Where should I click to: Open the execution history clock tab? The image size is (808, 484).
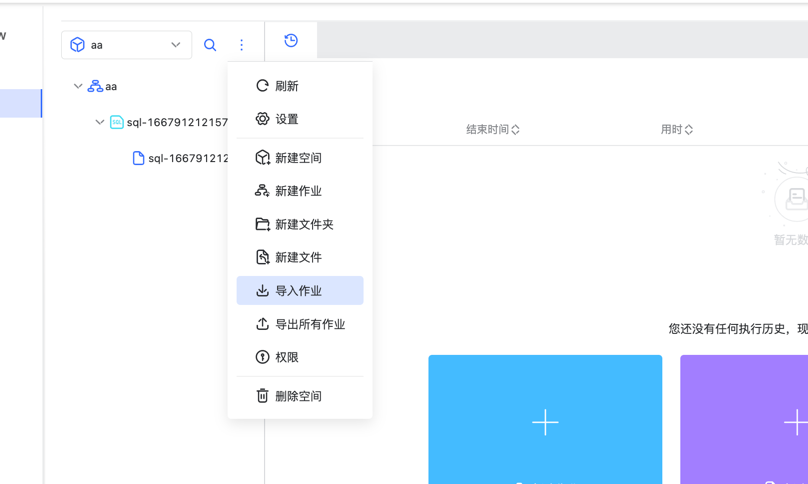[x=291, y=40]
